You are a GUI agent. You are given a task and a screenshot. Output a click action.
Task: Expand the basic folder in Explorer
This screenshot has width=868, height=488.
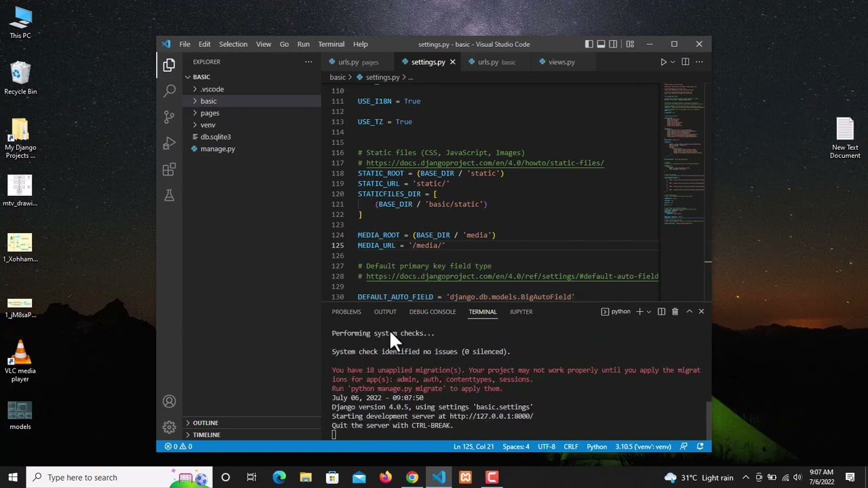pos(252,101)
